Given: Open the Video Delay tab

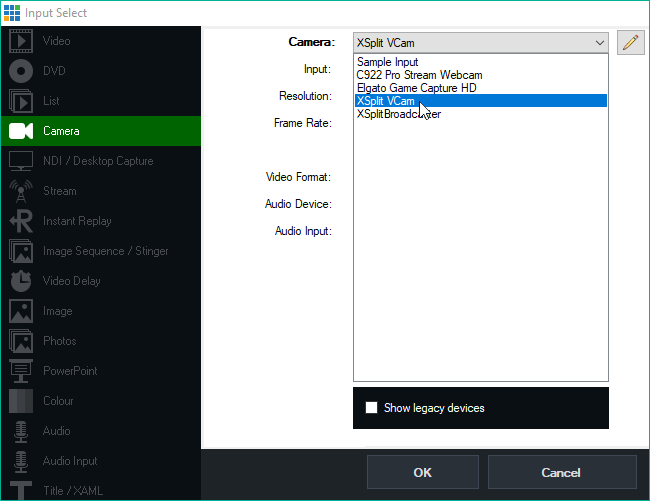Looking at the screenshot, I should (101, 281).
